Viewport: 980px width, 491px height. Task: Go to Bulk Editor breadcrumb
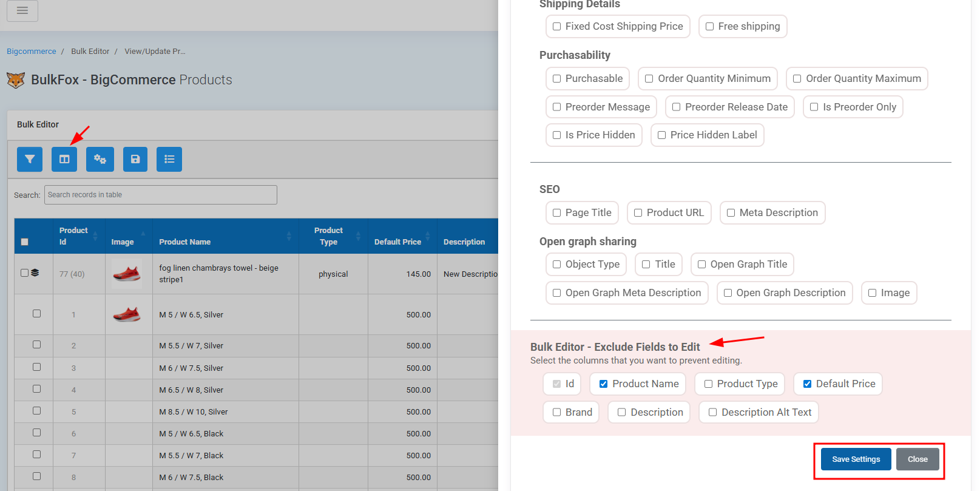coord(90,52)
